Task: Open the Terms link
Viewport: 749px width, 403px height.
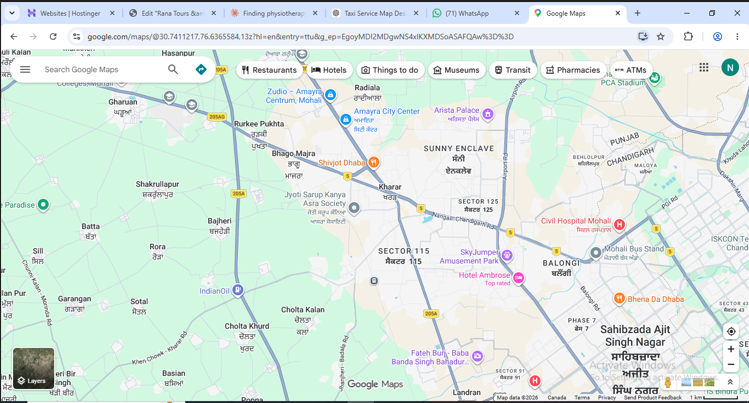Action: [x=582, y=397]
